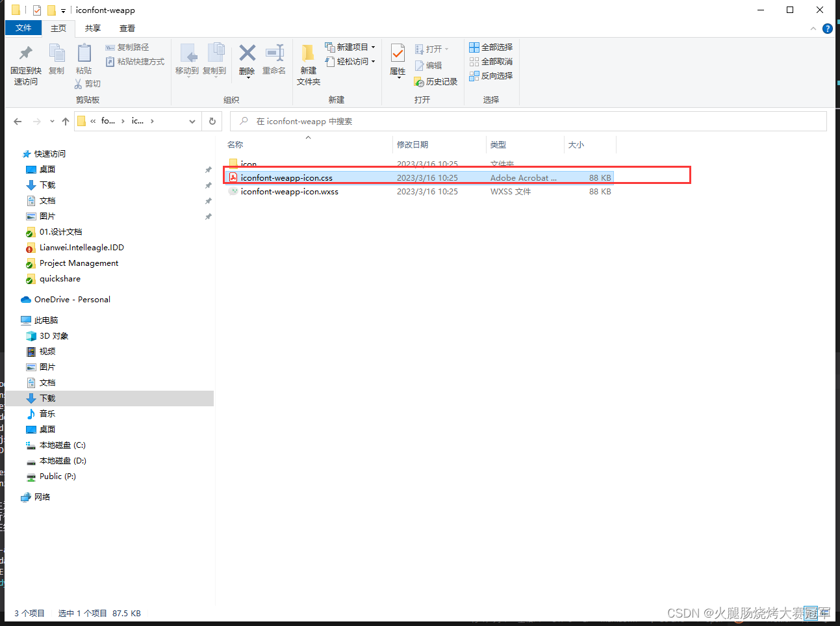Click Select none in the ribbon
Screen dimensions: 840x626
coord(491,62)
